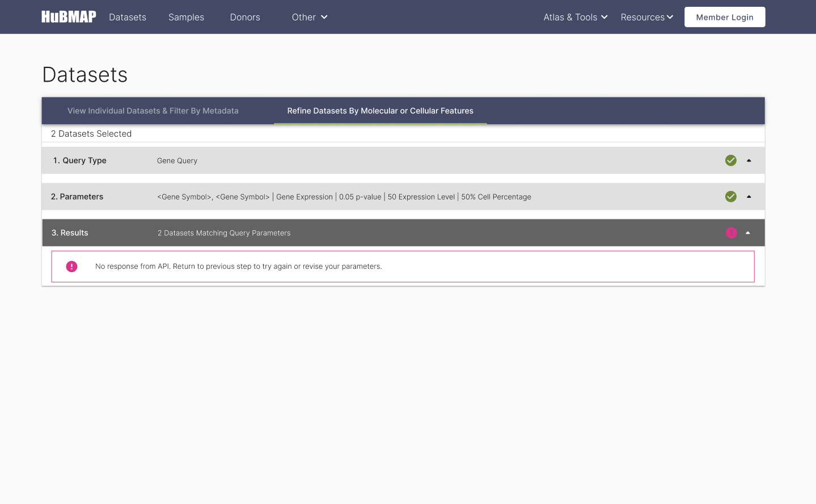Click the exclamation icon in the API error box
This screenshot has width=816, height=504.
(x=71, y=266)
